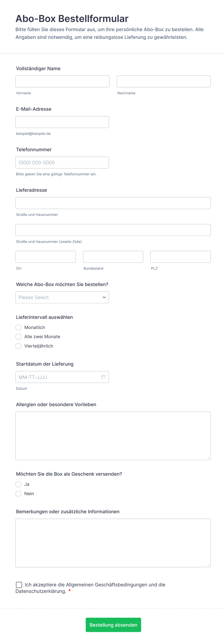Select Vierteljährlich as interval

[18, 346]
